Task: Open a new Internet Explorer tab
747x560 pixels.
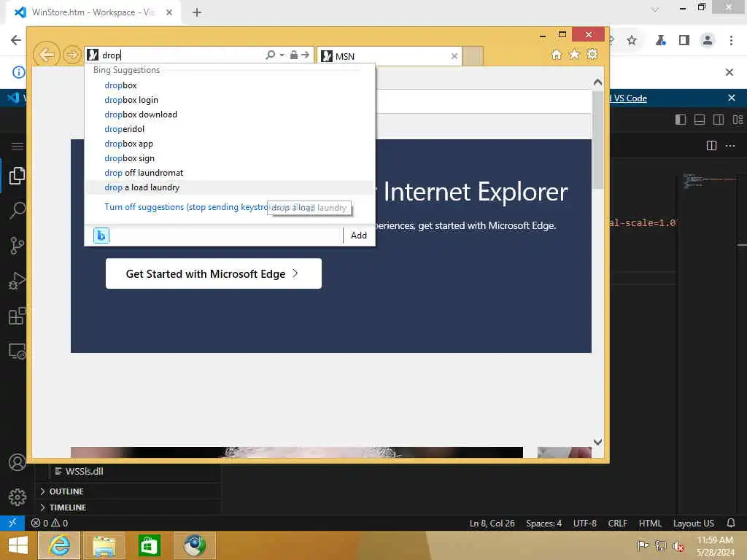Action: [472, 56]
